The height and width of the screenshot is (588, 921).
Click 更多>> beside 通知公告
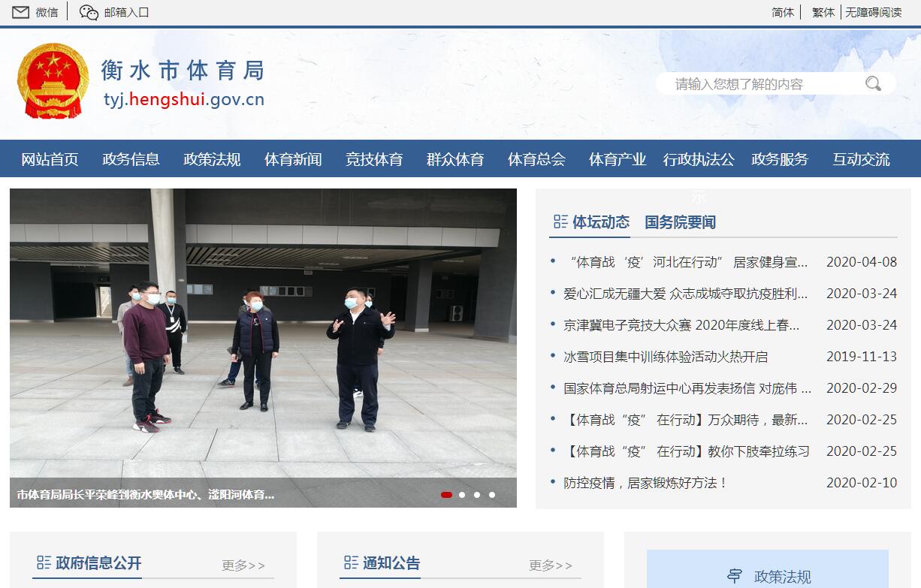551,565
